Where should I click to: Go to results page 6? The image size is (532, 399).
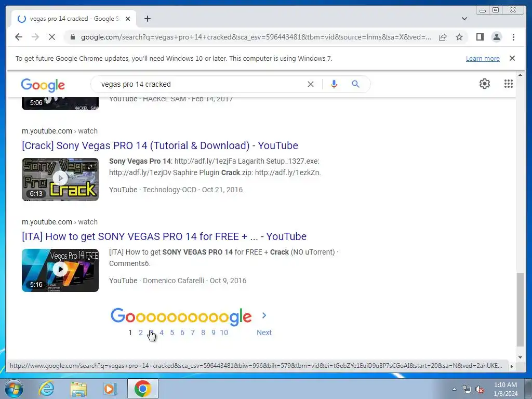pyautogui.click(x=182, y=332)
